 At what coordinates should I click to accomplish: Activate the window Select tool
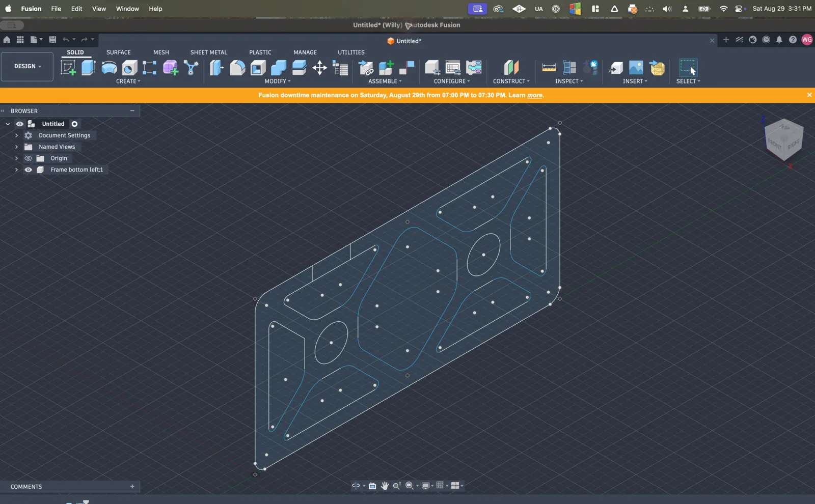click(688, 67)
